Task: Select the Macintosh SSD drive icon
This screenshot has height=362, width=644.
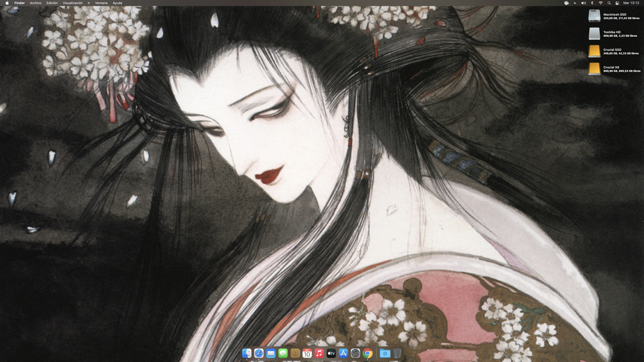Action: click(x=594, y=16)
